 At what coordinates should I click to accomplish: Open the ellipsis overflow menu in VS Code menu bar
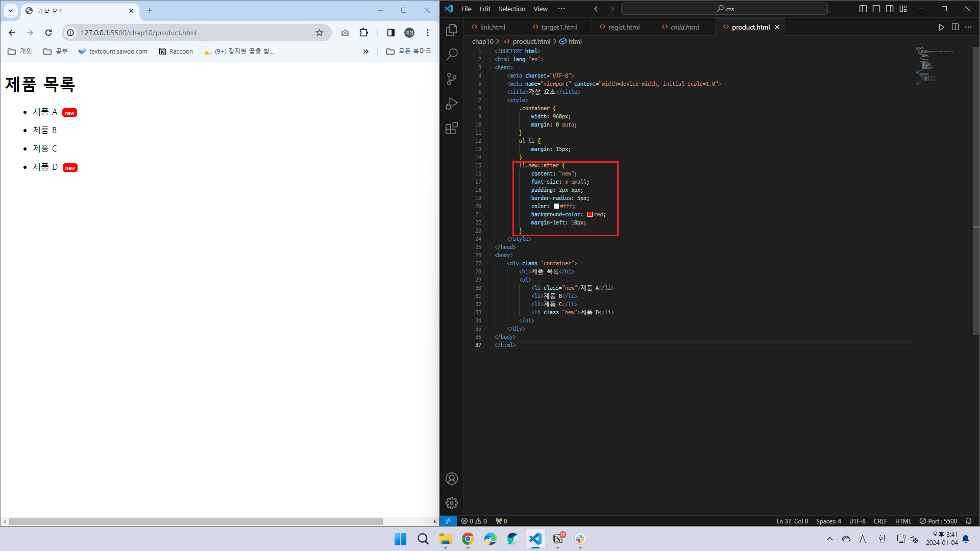561,9
